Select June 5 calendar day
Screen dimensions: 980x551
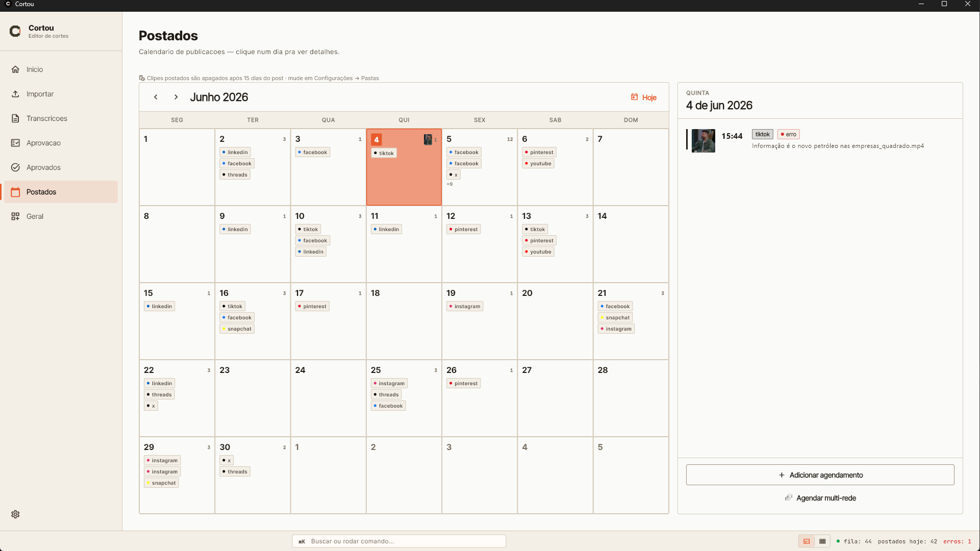tap(480, 167)
